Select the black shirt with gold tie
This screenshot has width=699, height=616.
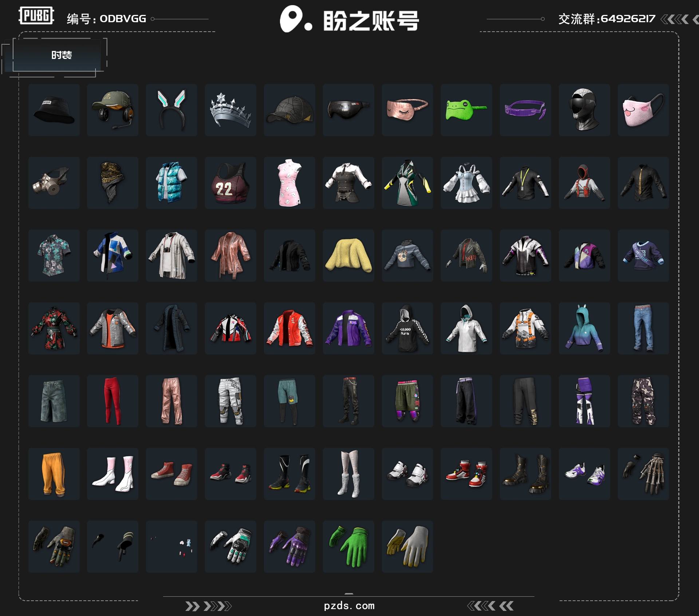point(644,183)
